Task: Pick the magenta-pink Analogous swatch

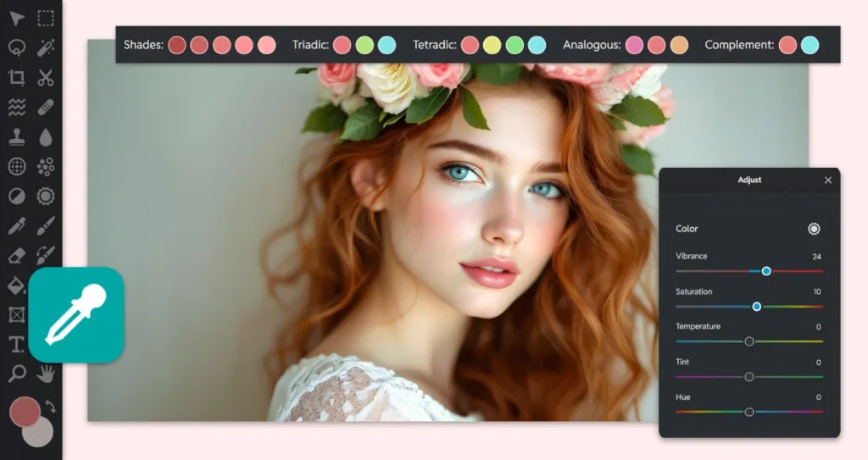Action: 634,45
